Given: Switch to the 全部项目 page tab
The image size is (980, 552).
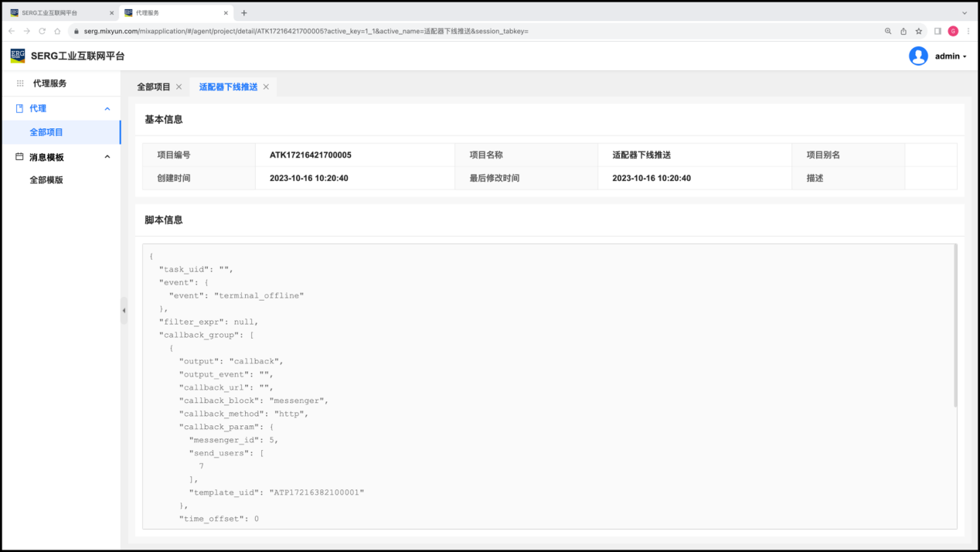Looking at the screenshot, I should [154, 87].
